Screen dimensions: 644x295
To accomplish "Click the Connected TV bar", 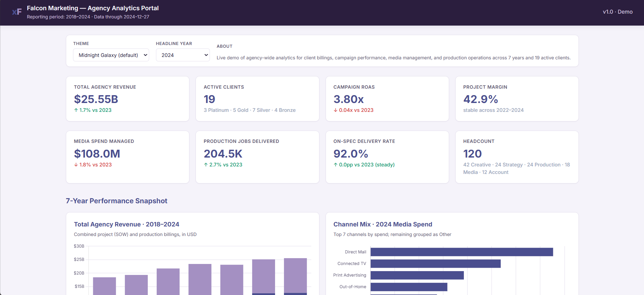I will tap(435, 264).
